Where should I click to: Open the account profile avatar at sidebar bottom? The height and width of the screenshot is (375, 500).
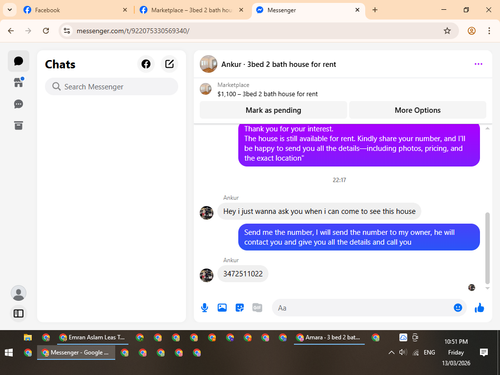(x=18, y=293)
